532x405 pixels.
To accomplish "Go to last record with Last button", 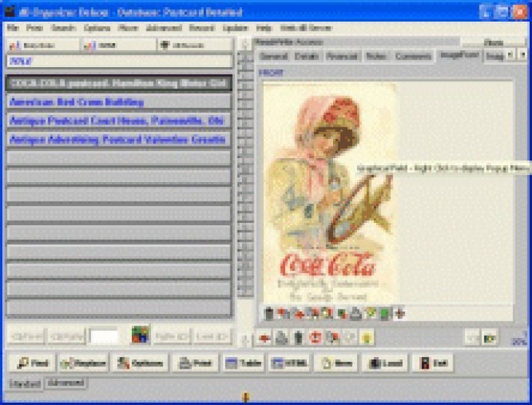I will 212,337.
